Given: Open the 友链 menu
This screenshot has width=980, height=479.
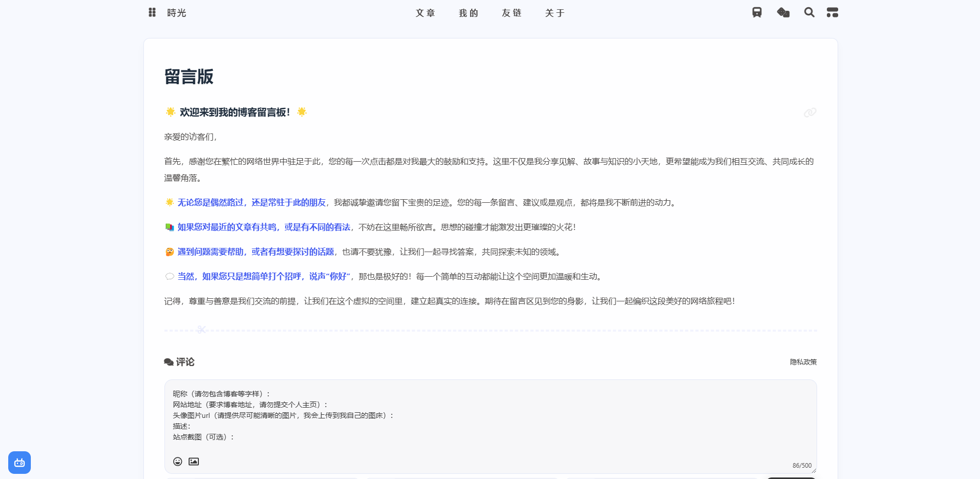Looking at the screenshot, I should (512, 13).
